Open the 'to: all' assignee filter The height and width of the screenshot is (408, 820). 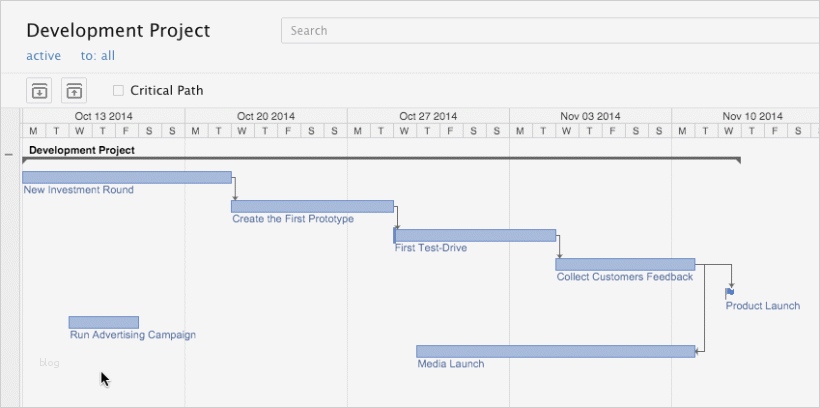[x=98, y=56]
